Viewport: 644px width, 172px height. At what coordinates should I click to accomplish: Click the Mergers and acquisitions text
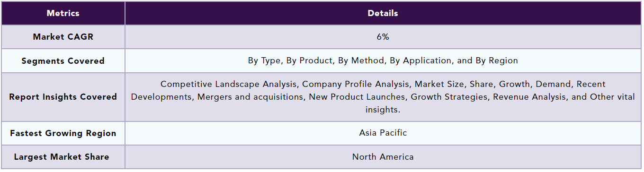pos(243,97)
